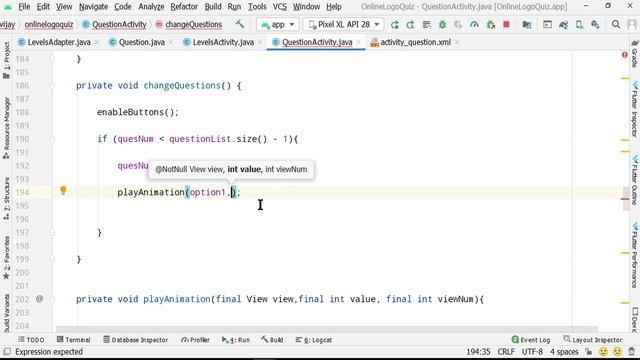Open the Analyze menu
The height and width of the screenshot is (360, 640).
tap(151, 7)
